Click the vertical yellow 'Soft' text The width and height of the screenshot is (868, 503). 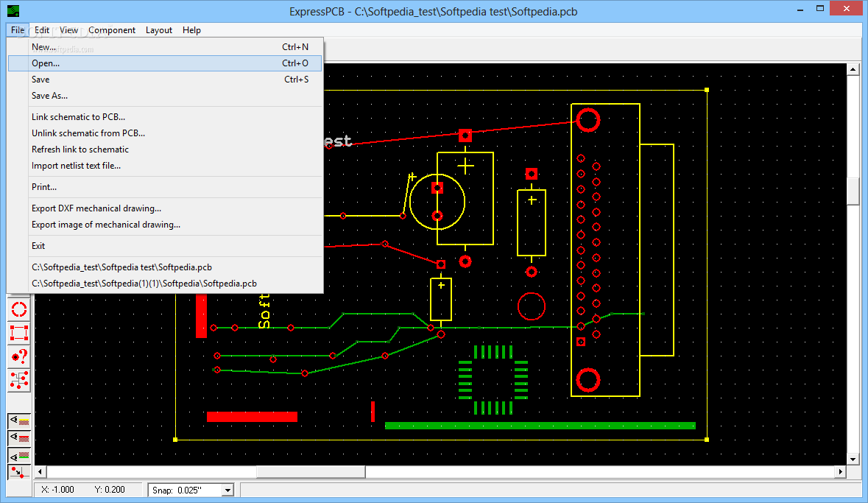tap(264, 312)
